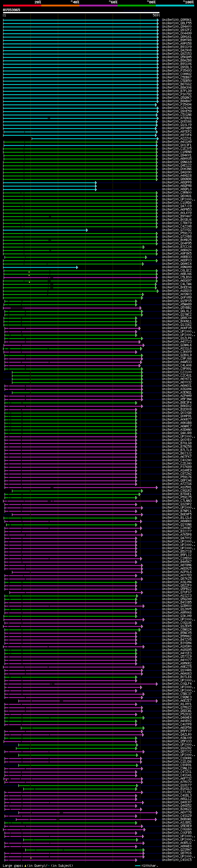Viewport: 197px width, 868px height.
Task: Open hit UniRef100_B6BUW1
Action: click(x=177, y=819)
